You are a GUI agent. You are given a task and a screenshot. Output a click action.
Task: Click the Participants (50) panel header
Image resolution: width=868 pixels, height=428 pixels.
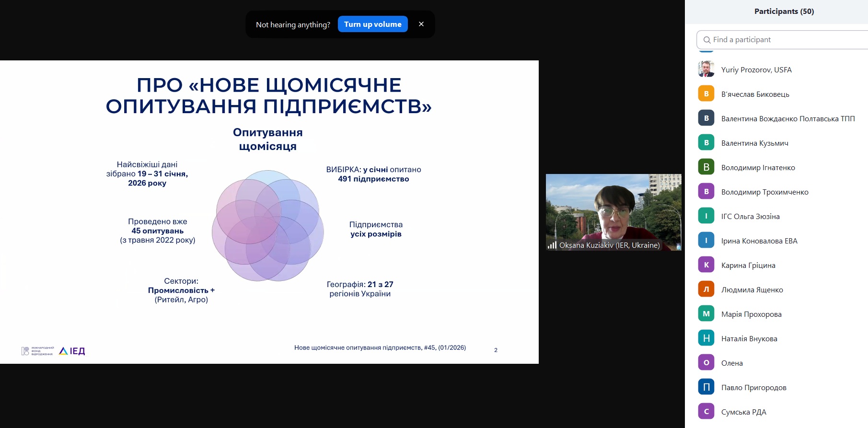(x=784, y=12)
